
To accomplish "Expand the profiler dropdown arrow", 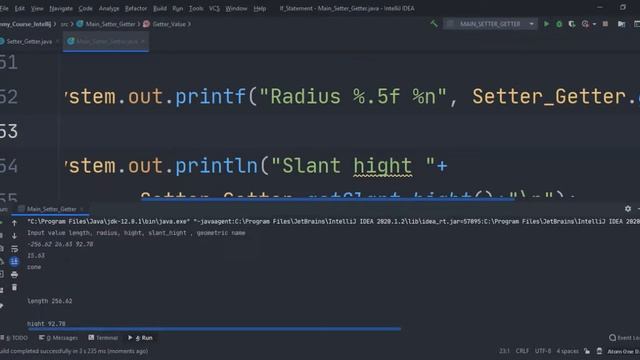I will click(594, 24).
